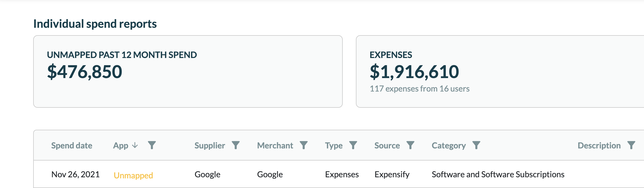This screenshot has width=644, height=188.
Task: Click the Expenses summary card total
Action: pos(414,72)
